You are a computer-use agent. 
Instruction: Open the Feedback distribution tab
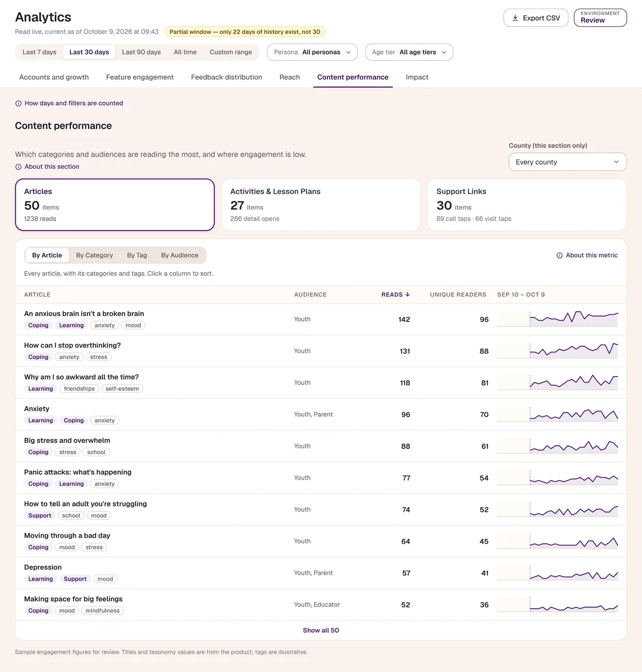tap(227, 77)
